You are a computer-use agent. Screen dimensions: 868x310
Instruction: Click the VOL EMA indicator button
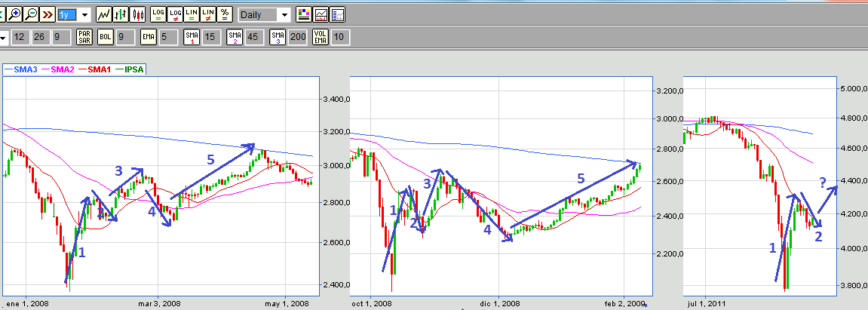(320, 36)
